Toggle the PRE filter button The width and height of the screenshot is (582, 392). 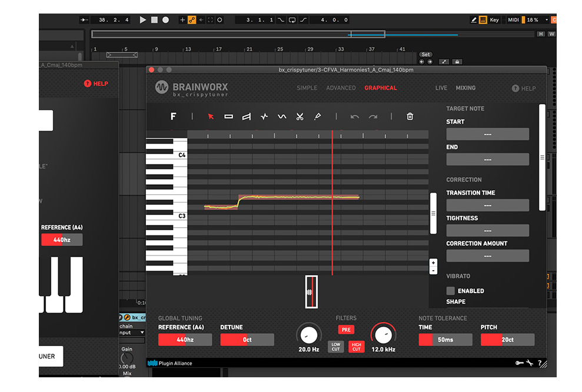(x=346, y=330)
